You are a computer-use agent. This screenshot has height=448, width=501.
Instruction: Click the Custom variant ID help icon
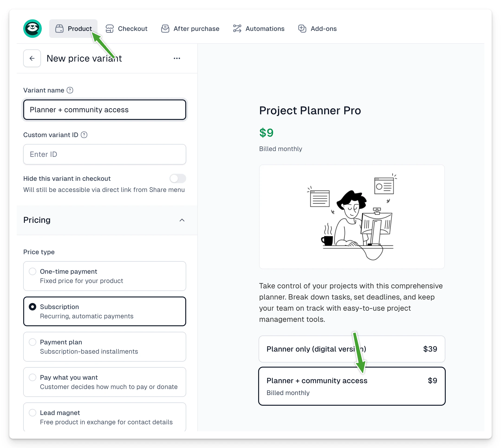[84, 135]
